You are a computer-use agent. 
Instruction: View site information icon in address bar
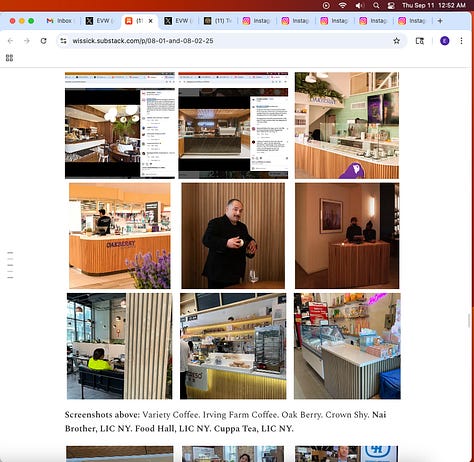(x=63, y=41)
